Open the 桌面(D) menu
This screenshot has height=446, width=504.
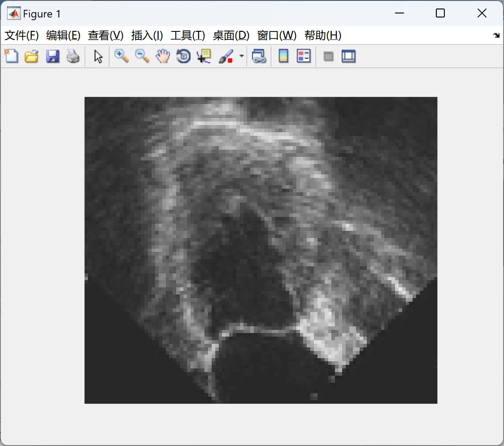[231, 35]
